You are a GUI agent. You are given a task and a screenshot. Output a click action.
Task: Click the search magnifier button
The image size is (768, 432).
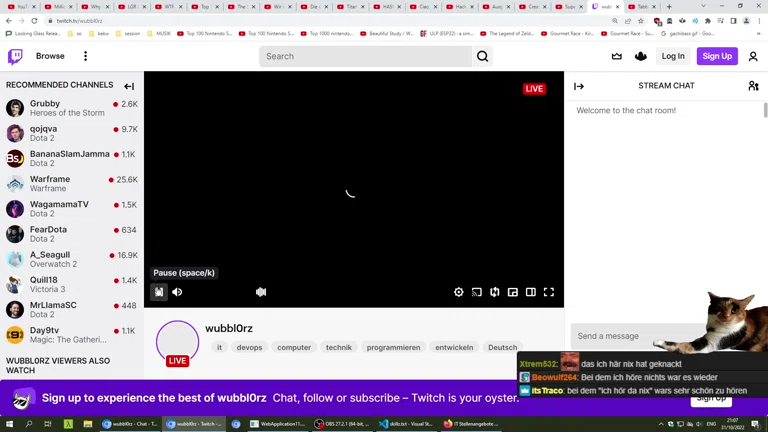click(483, 56)
